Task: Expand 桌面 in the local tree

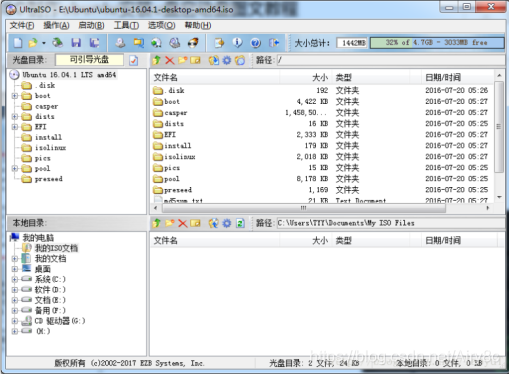Action: pyautogui.click(x=15, y=269)
